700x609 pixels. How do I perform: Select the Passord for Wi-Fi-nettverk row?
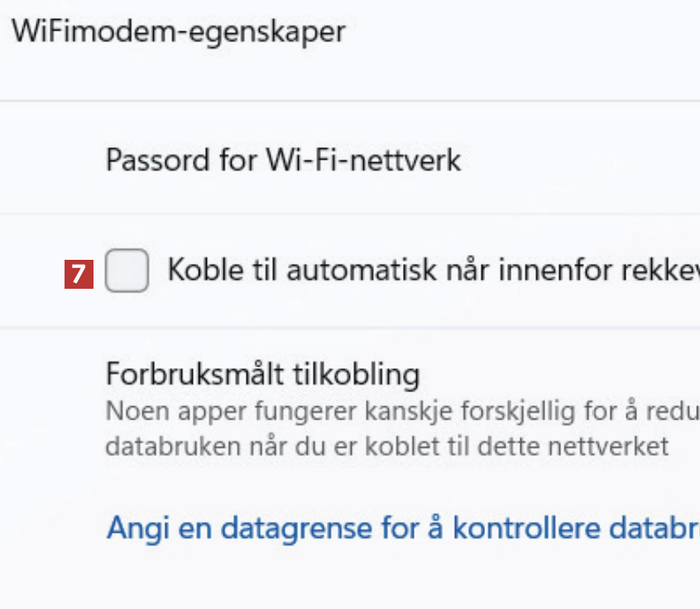tap(283, 160)
